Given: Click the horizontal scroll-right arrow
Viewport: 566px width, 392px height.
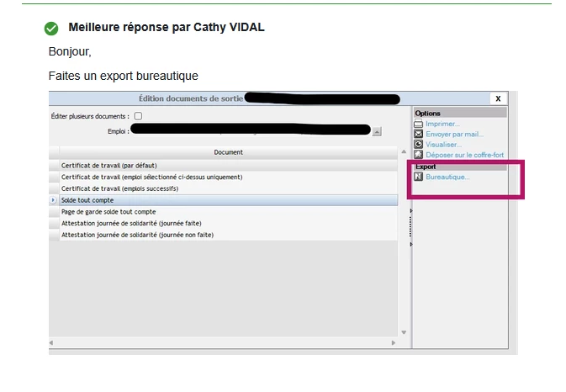Looking at the screenshot, I should click(394, 342).
